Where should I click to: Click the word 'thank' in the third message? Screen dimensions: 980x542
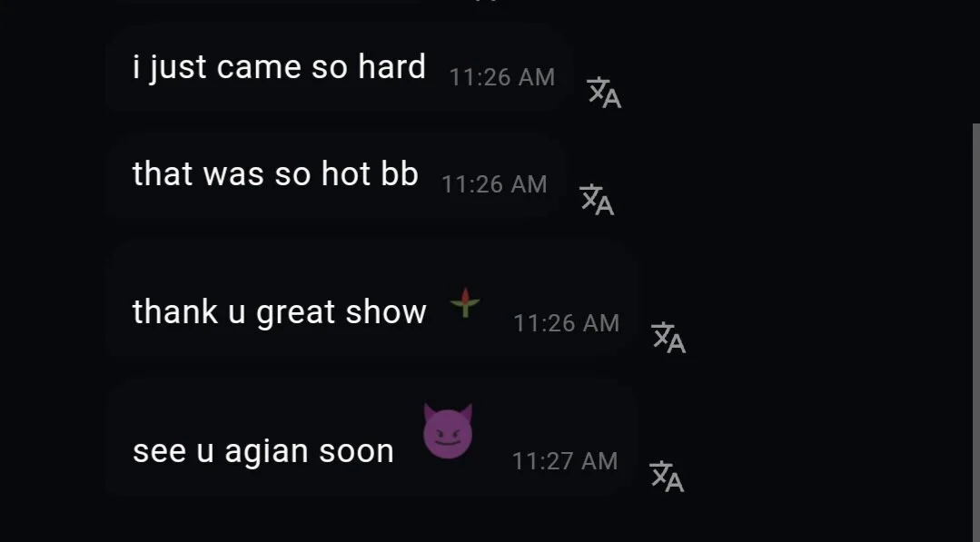click(x=175, y=311)
